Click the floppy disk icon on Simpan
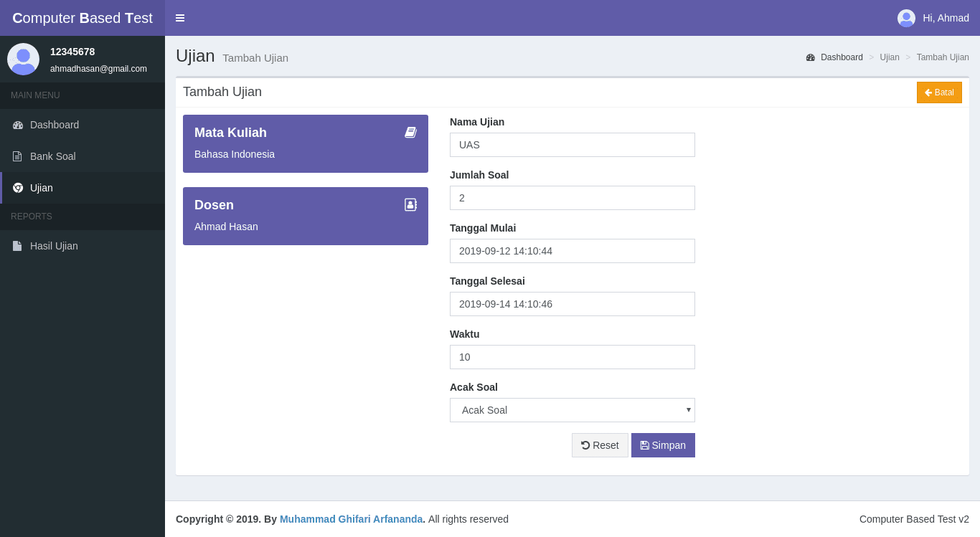Viewport: 980px width, 537px height. coord(645,445)
